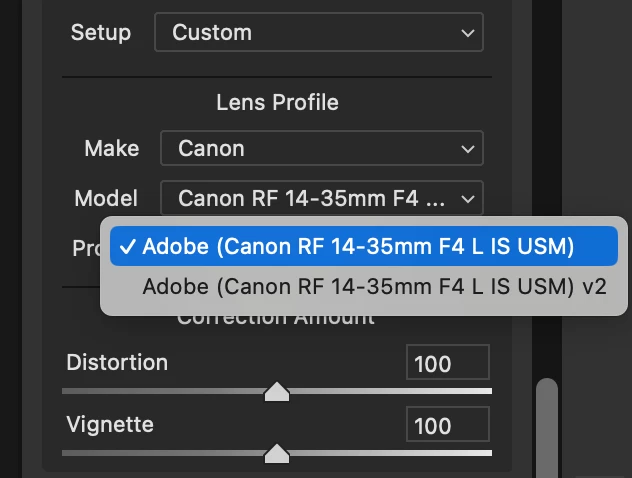
Task: Click the Distortion label
Action: (x=117, y=362)
